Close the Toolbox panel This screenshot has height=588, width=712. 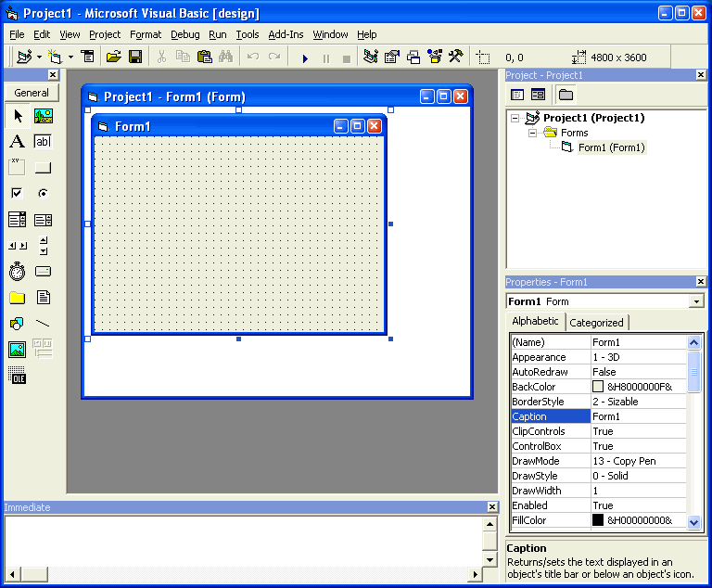coord(53,74)
